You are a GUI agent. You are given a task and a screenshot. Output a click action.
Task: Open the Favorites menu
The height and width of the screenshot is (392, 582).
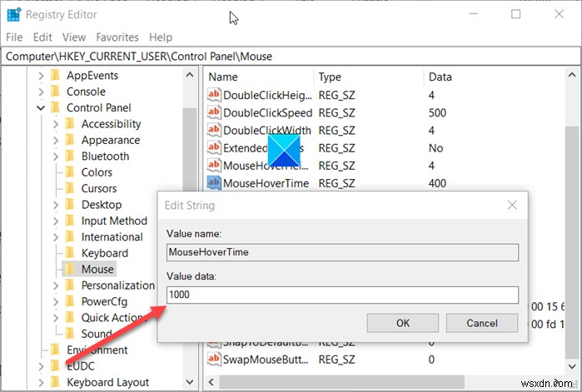[x=117, y=37]
